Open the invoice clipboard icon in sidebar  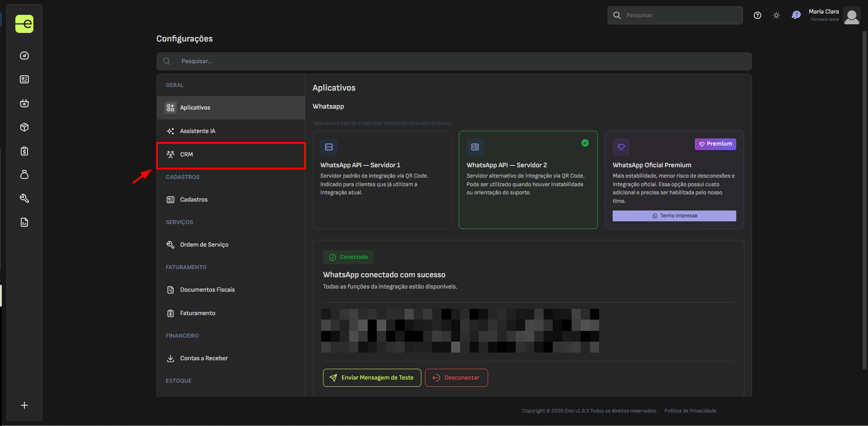(24, 151)
